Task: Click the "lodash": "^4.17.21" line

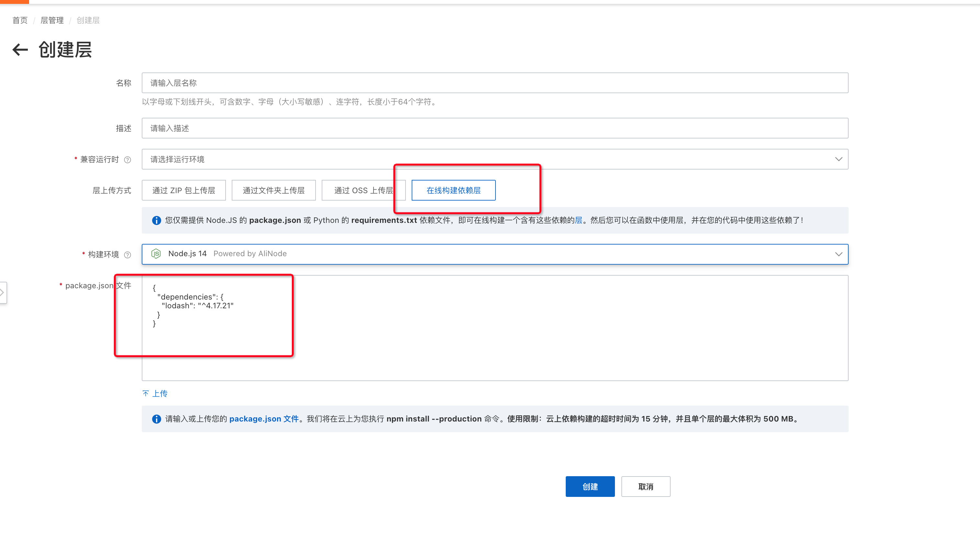Action: coord(197,305)
